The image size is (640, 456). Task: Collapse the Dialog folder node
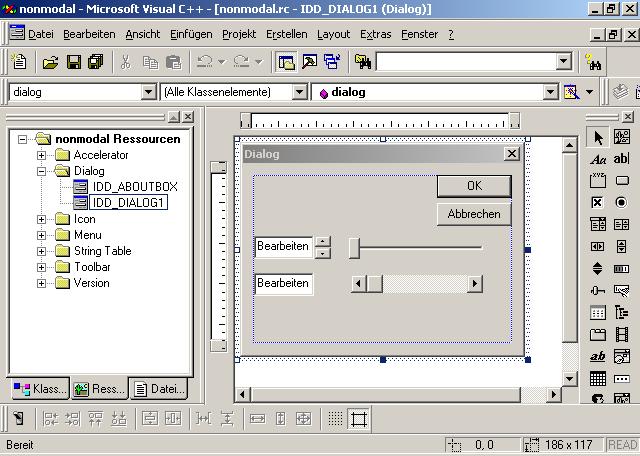[41, 171]
